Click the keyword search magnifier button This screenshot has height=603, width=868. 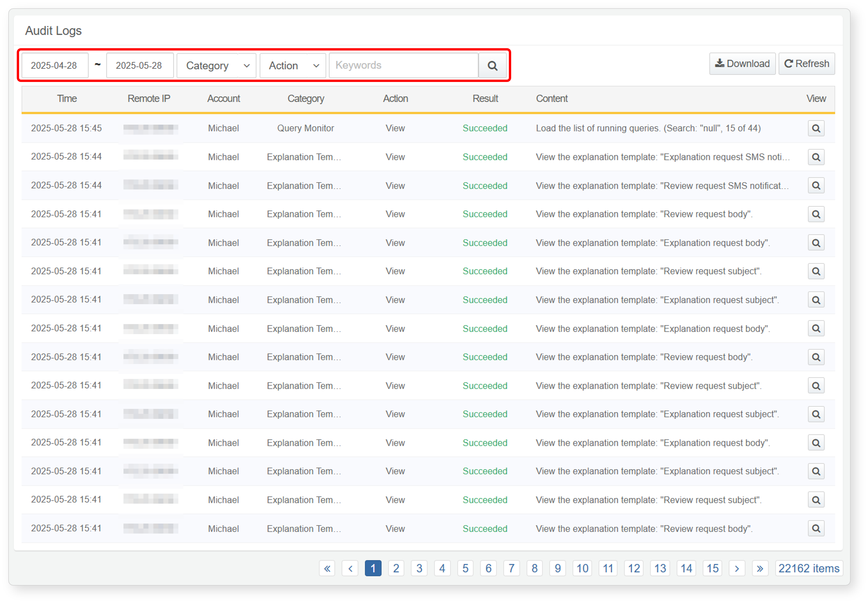tap(492, 66)
